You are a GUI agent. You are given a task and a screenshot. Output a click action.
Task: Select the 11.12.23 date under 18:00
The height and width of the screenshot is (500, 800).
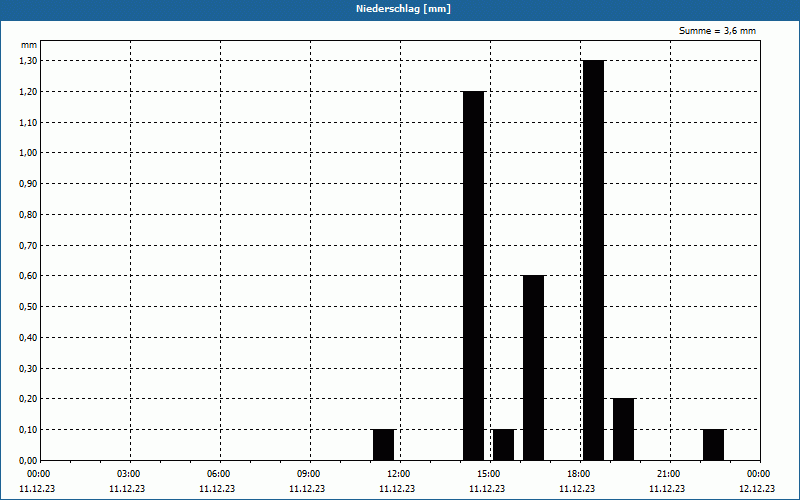click(577, 489)
